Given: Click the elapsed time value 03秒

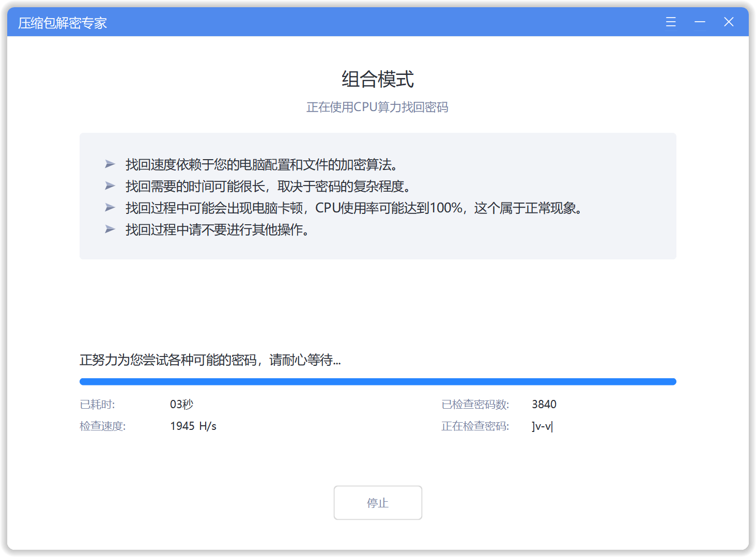Looking at the screenshot, I should pyautogui.click(x=182, y=405).
